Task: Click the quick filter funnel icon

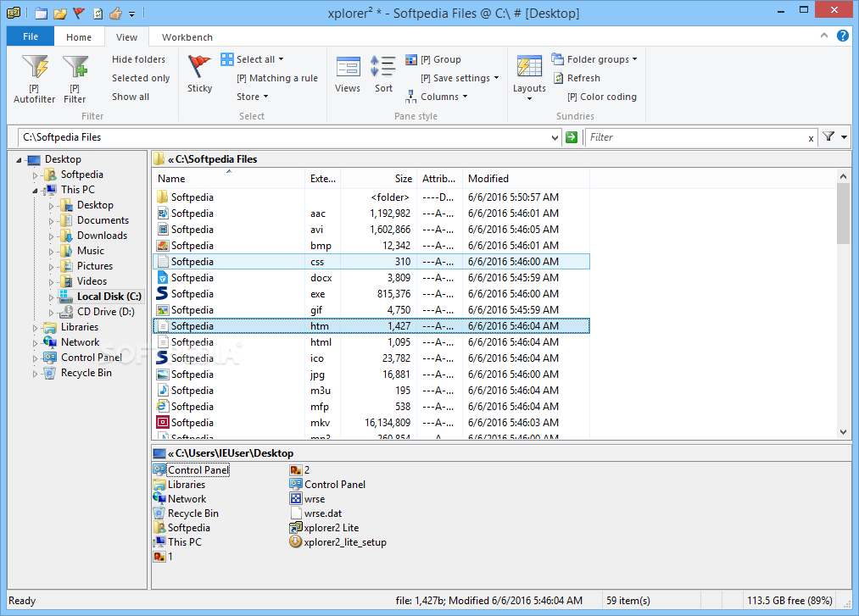Action: point(828,136)
